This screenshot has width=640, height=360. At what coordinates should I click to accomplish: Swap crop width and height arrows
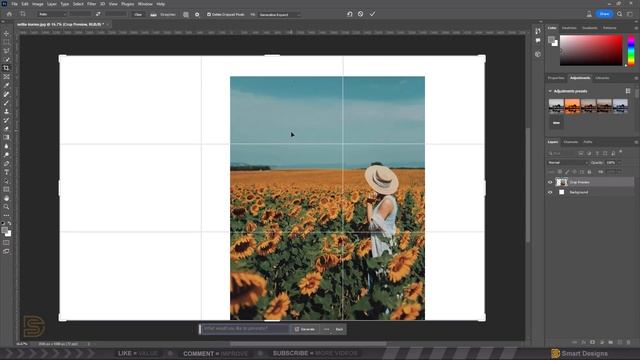pyautogui.click(x=98, y=14)
